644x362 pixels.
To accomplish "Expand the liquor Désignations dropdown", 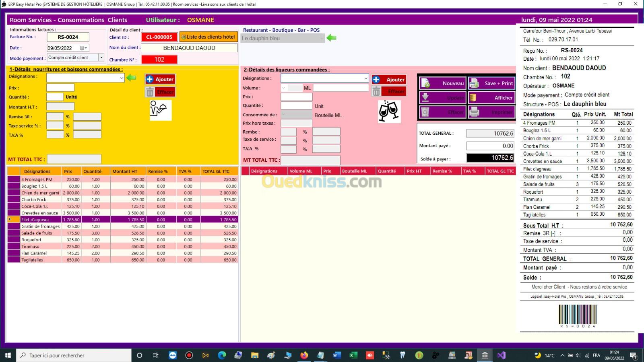I will point(365,78).
